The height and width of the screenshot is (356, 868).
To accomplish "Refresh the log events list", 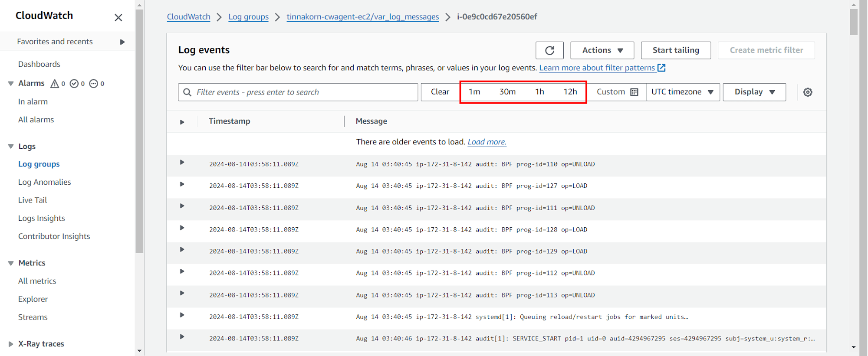I will 549,50.
